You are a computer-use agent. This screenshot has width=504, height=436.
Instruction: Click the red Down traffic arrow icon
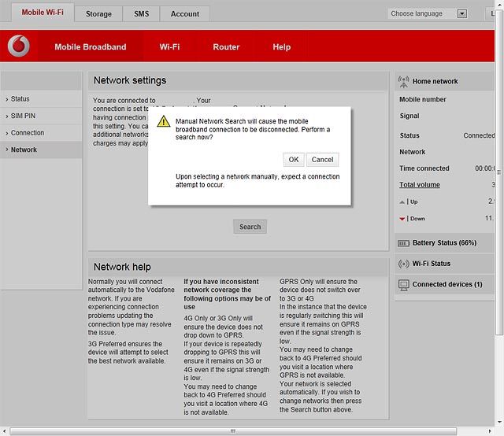click(x=402, y=219)
